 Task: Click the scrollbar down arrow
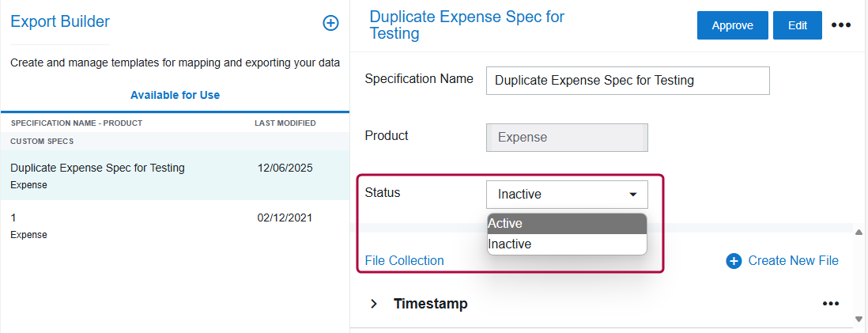(x=859, y=319)
